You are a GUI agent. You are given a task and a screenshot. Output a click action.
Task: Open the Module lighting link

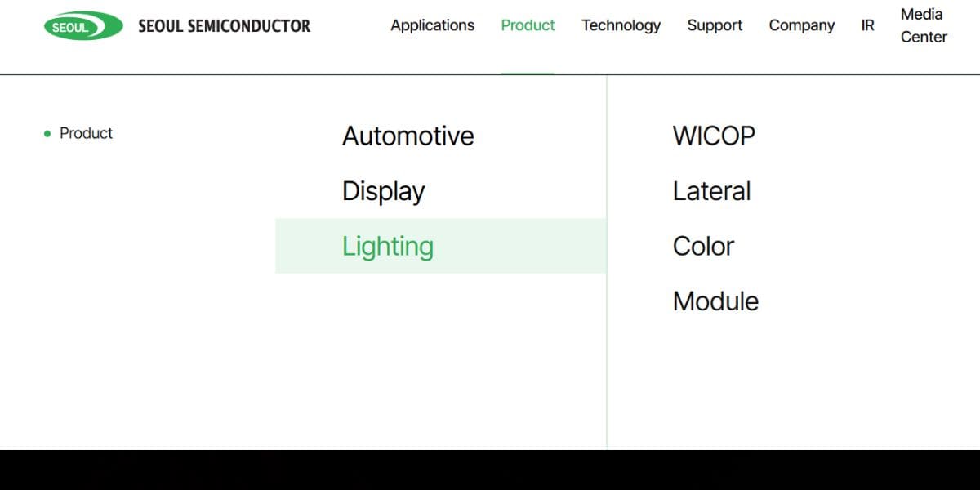(715, 301)
